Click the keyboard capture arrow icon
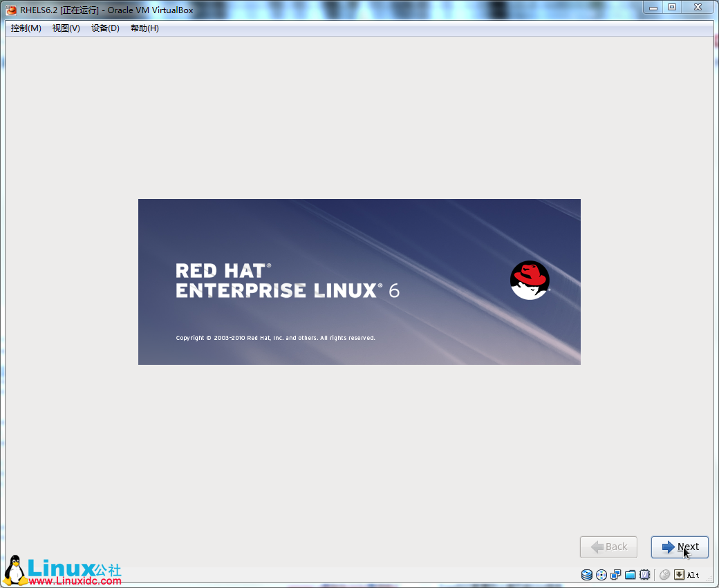Screen dimensions: 719x588 [x=679, y=575]
